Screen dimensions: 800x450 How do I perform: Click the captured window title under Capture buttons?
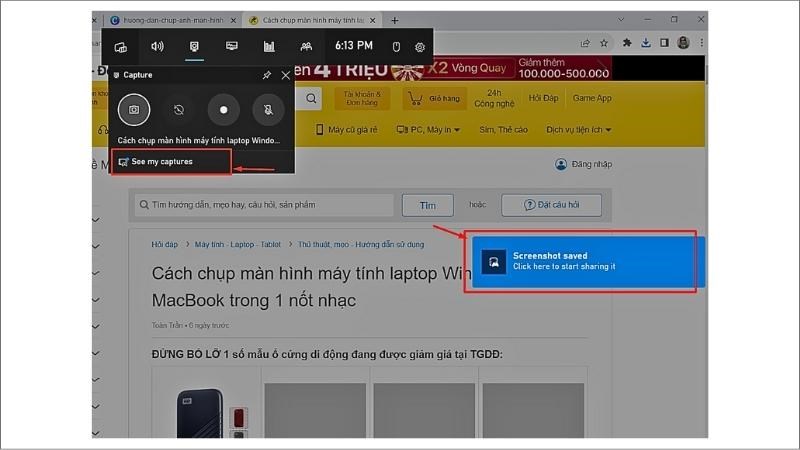coord(198,140)
